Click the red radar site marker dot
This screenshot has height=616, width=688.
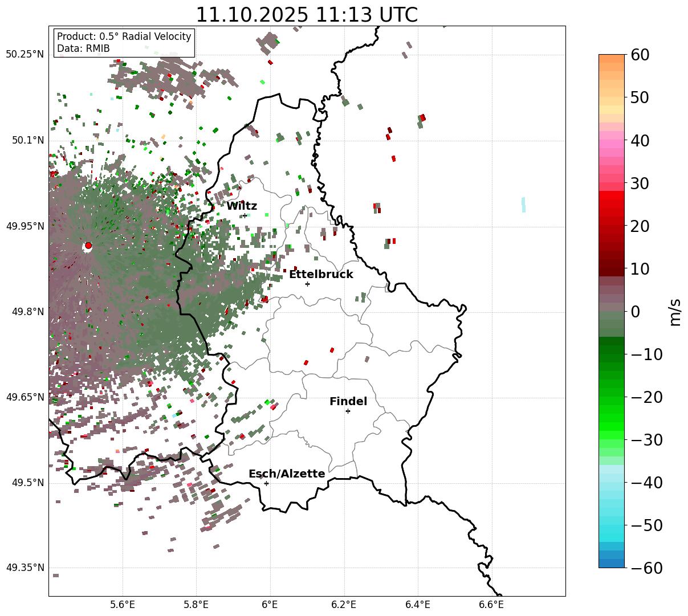(88, 246)
